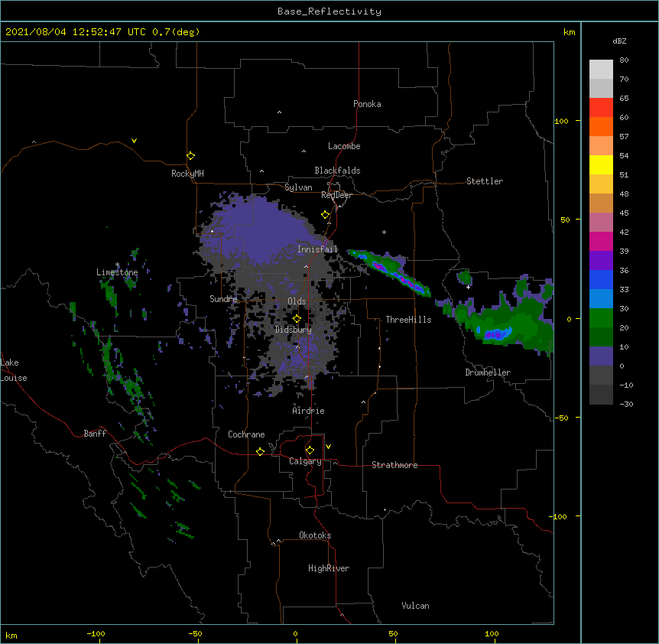This screenshot has height=644, width=659.
Task: Pick the light gray 70–80 dBZ legend swatch
Action: click(x=601, y=70)
